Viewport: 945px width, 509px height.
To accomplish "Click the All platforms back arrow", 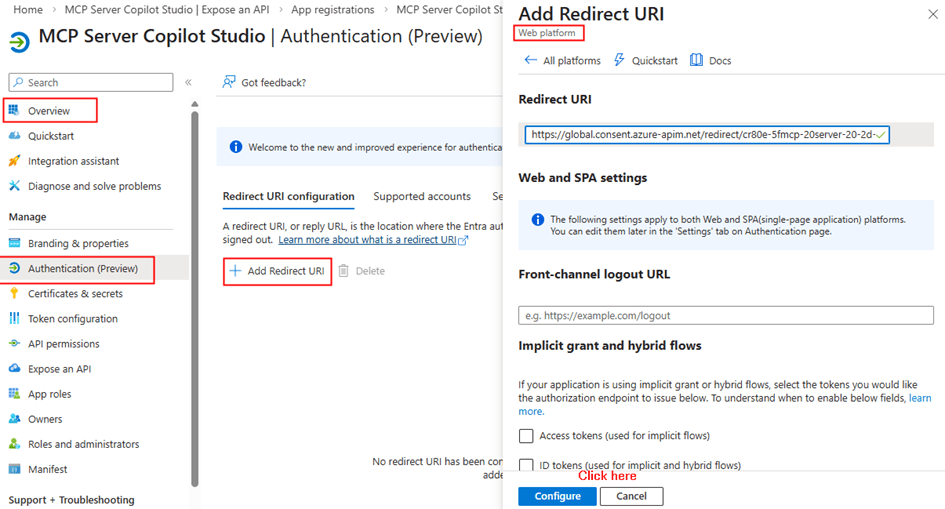I will point(530,60).
